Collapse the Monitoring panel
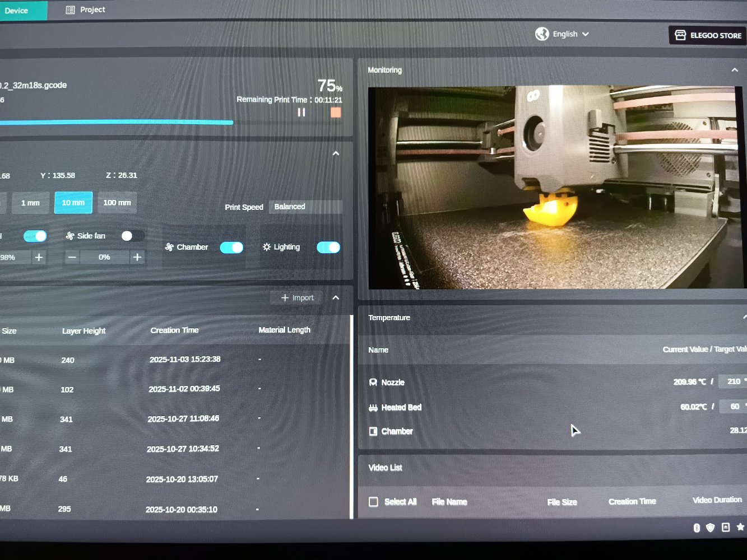Image resolution: width=747 pixels, height=560 pixels. click(x=735, y=70)
